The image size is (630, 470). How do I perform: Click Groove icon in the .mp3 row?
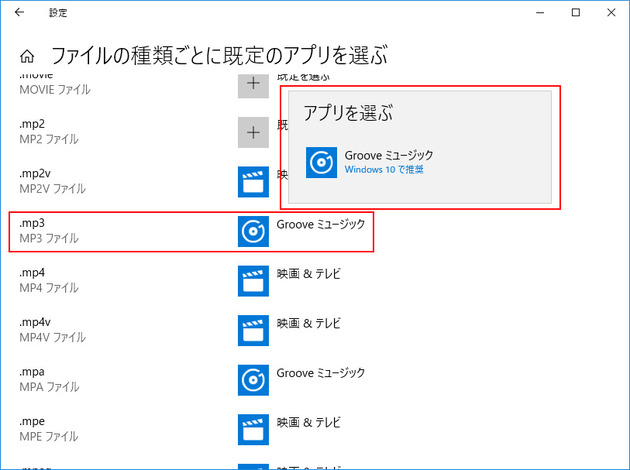[253, 231]
